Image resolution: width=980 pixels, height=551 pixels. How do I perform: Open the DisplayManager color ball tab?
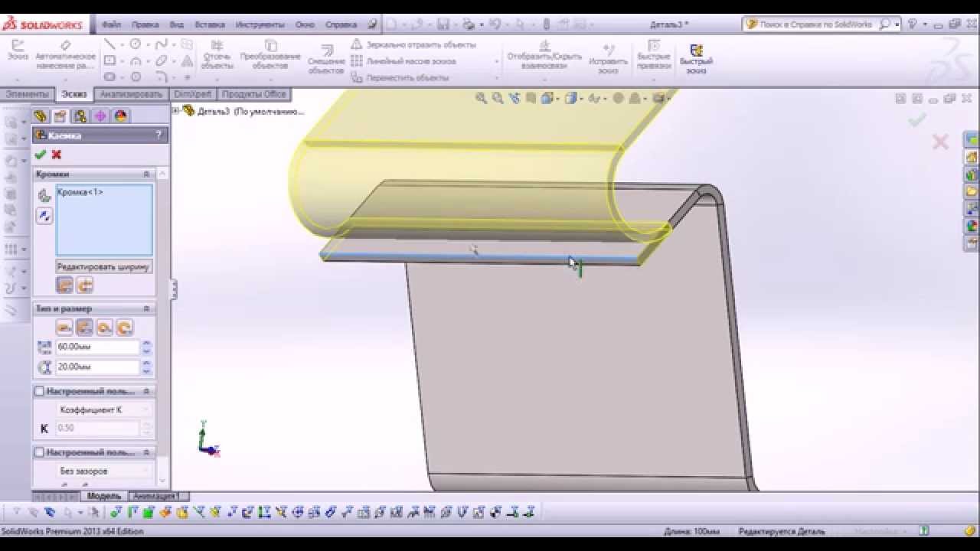[x=120, y=116]
